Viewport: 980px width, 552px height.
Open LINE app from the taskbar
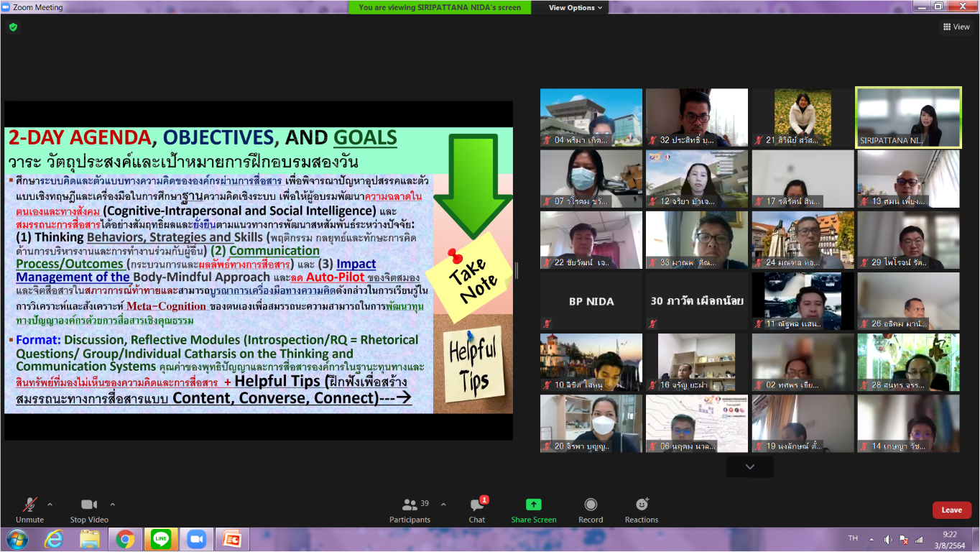click(161, 539)
